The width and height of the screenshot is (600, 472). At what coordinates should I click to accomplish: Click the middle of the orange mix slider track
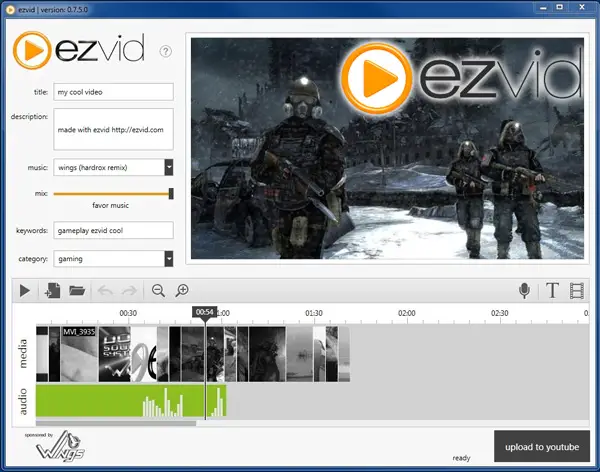111,194
